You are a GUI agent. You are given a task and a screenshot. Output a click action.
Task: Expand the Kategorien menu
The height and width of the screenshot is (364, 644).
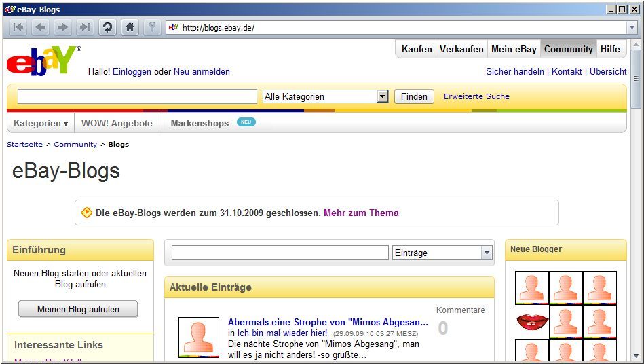tap(41, 123)
